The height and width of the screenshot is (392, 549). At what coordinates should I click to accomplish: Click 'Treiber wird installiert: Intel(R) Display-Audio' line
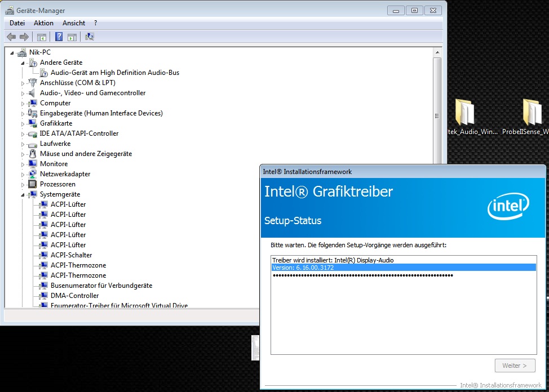(333, 260)
